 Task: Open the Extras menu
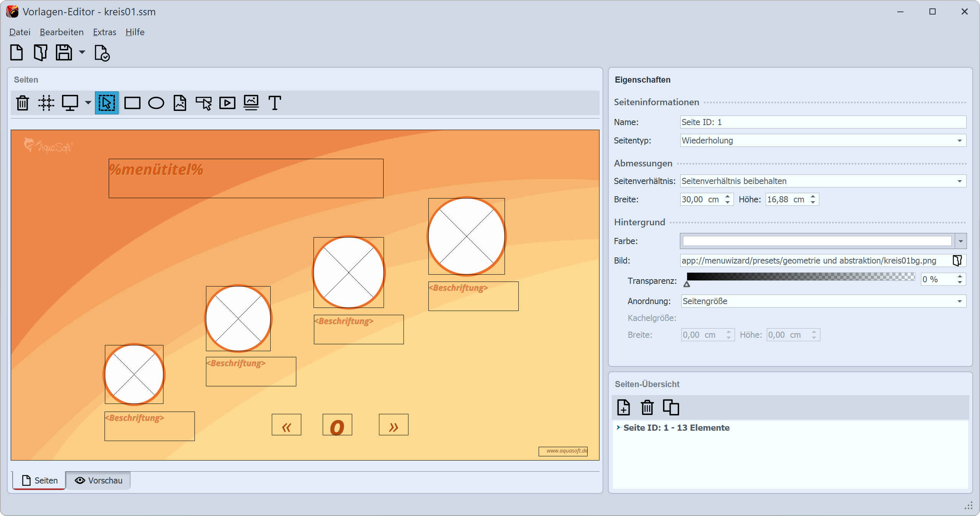tap(105, 32)
